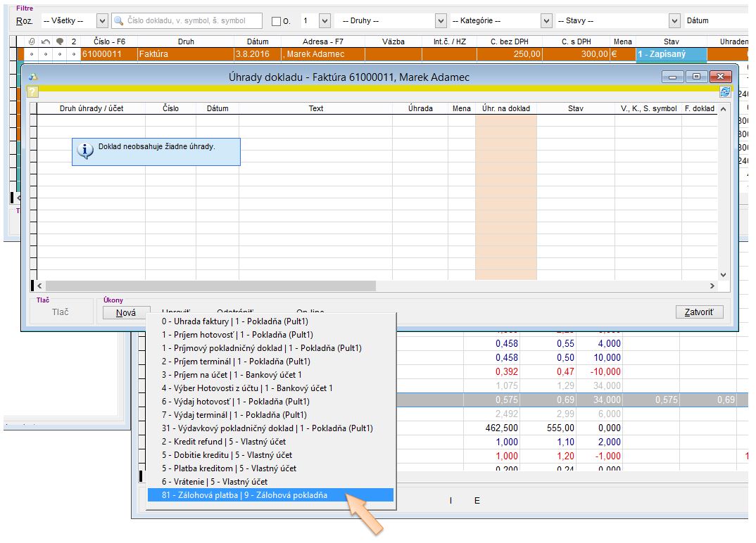Image resolution: width=756 pixels, height=543 pixels.
Task: Click the application icon in dialog title bar
Action: tap(32, 77)
